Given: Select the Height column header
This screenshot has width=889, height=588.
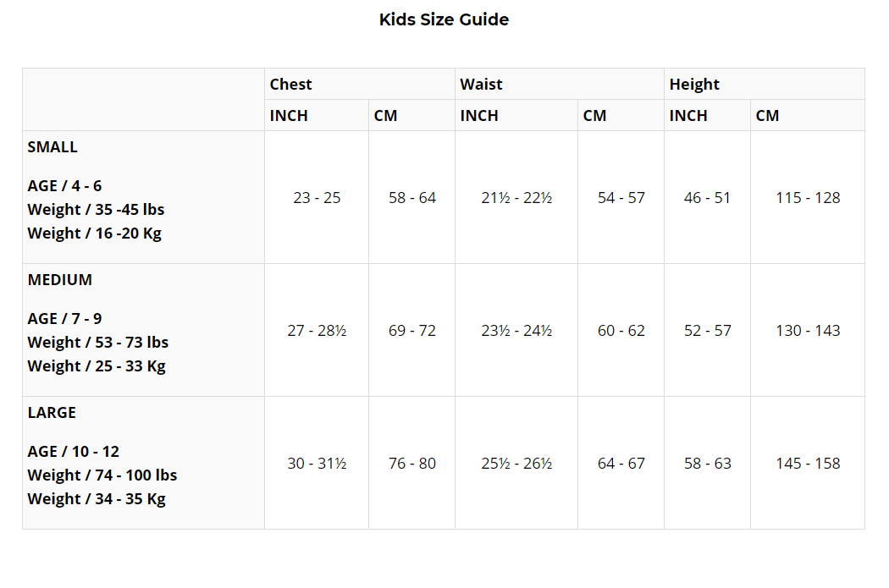Looking at the screenshot, I should tap(694, 85).
